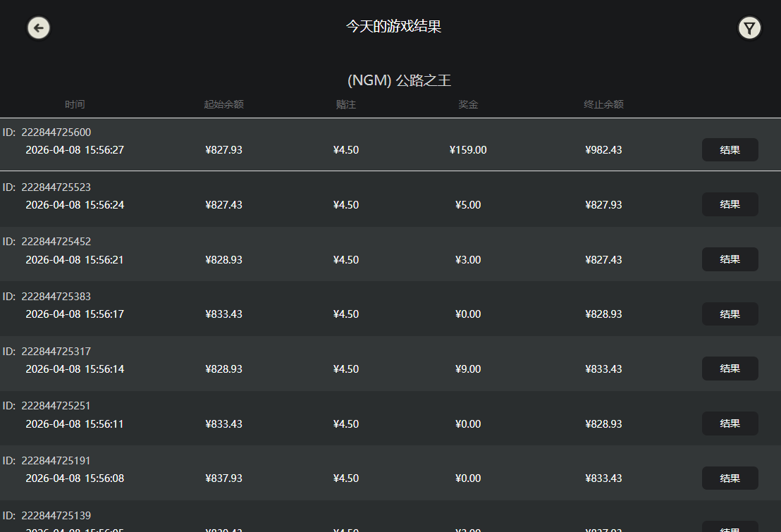Click the 奖金 column header

(468, 104)
